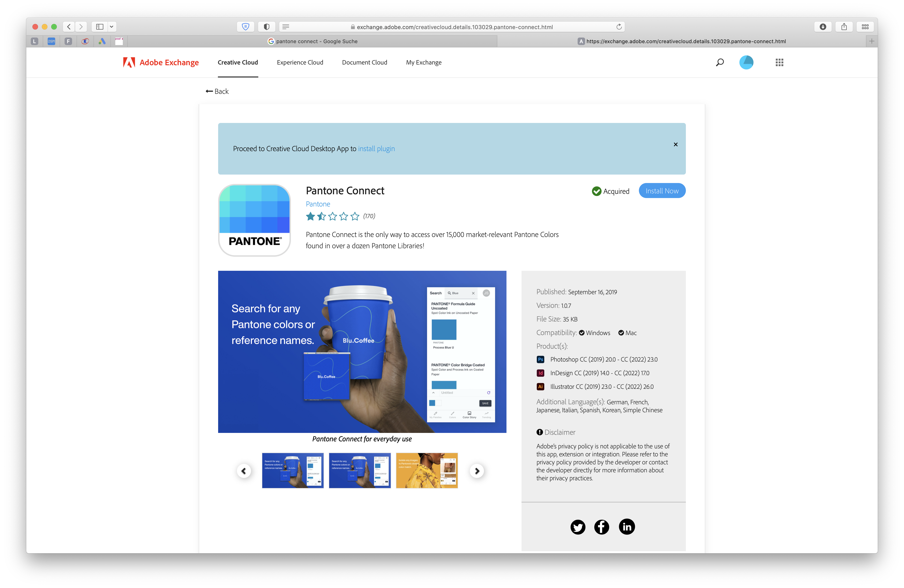The width and height of the screenshot is (904, 588).
Task: Follow the install plugin link
Action: (376, 149)
